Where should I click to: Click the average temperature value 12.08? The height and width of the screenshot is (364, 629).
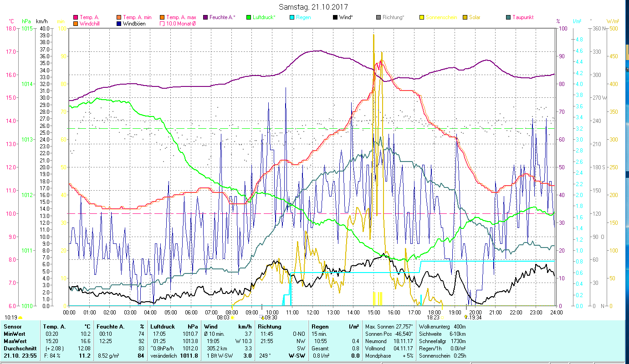(x=84, y=349)
